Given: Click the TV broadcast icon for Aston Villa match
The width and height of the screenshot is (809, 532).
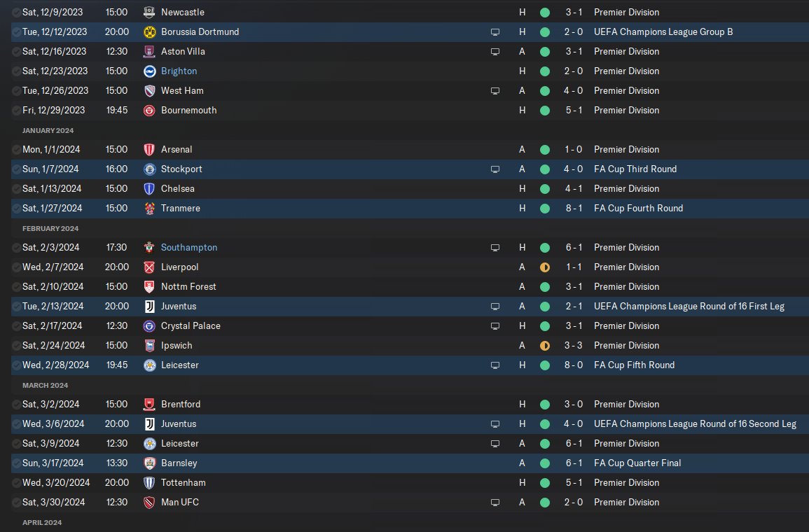Looking at the screenshot, I should [x=495, y=51].
